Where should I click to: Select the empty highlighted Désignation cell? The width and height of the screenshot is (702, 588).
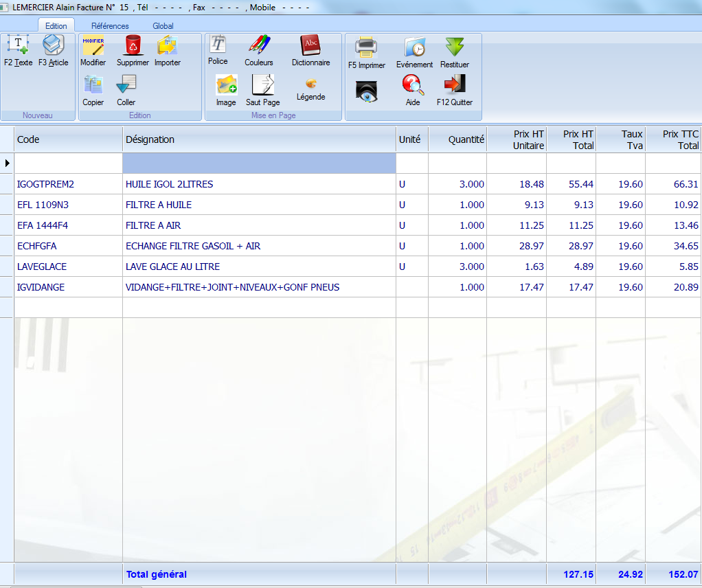259,163
